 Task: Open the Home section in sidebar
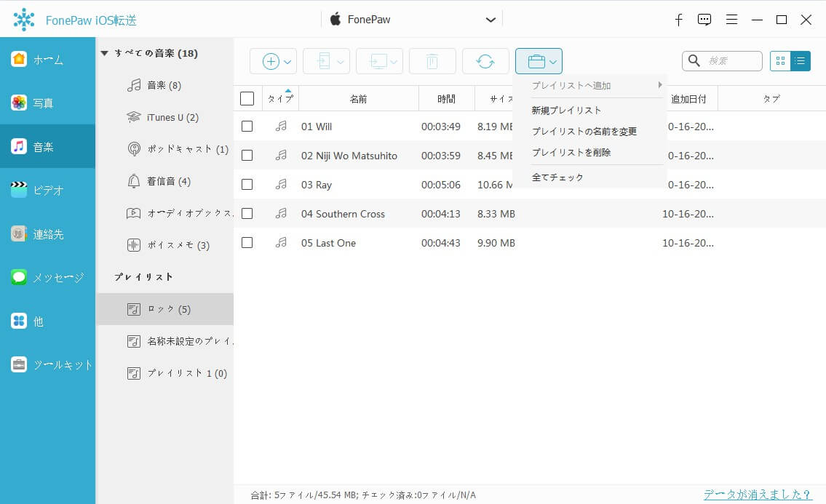(x=47, y=59)
